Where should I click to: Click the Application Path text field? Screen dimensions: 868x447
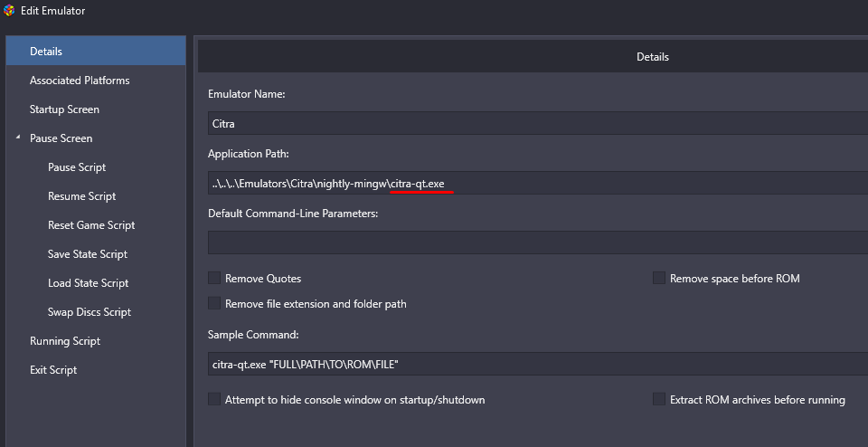[x=538, y=183]
